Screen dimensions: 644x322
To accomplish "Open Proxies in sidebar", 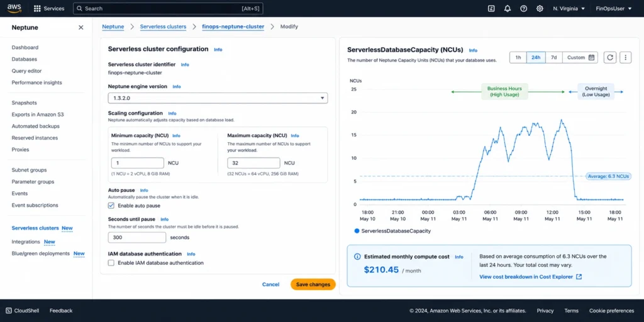I will pos(20,150).
